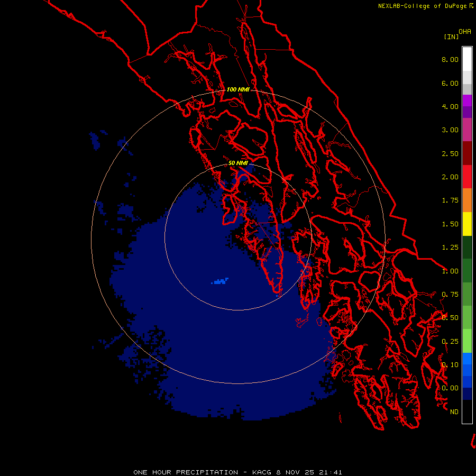This screenshot has width=476, height=476.
Task: Select the 8.00 legend value
Action: [x=450, y=59]
